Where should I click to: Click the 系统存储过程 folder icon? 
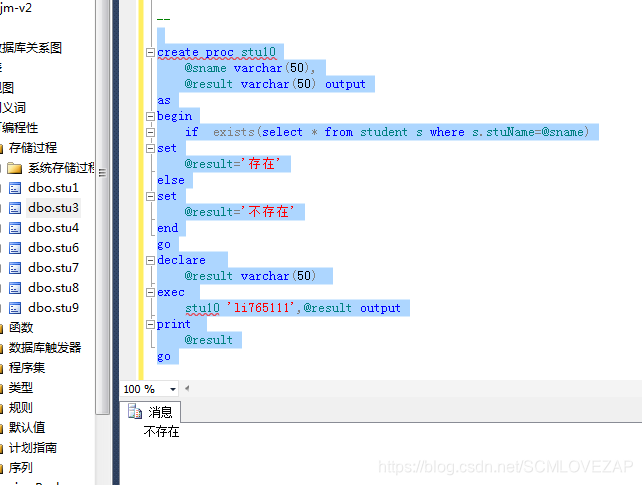click(x=15, y=168)
